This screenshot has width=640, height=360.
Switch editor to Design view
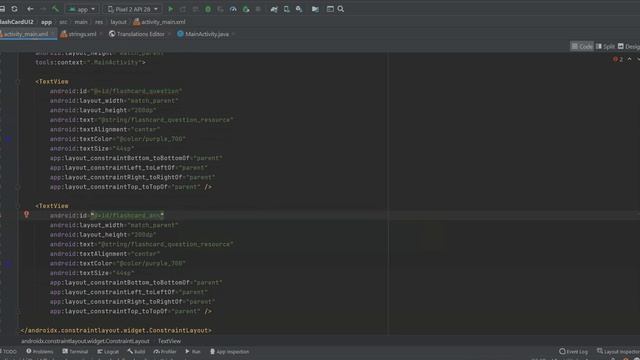tap(629, 47)
